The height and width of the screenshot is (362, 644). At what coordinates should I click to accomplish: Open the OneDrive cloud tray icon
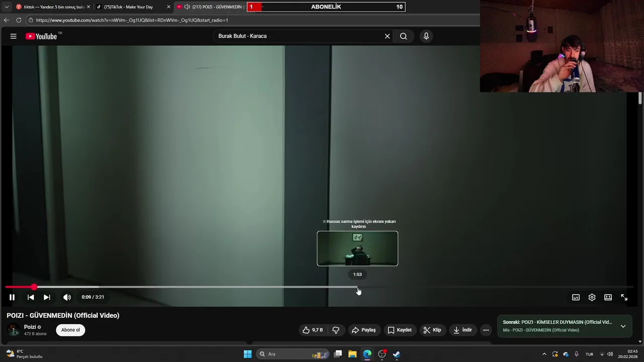click(566, 354)
